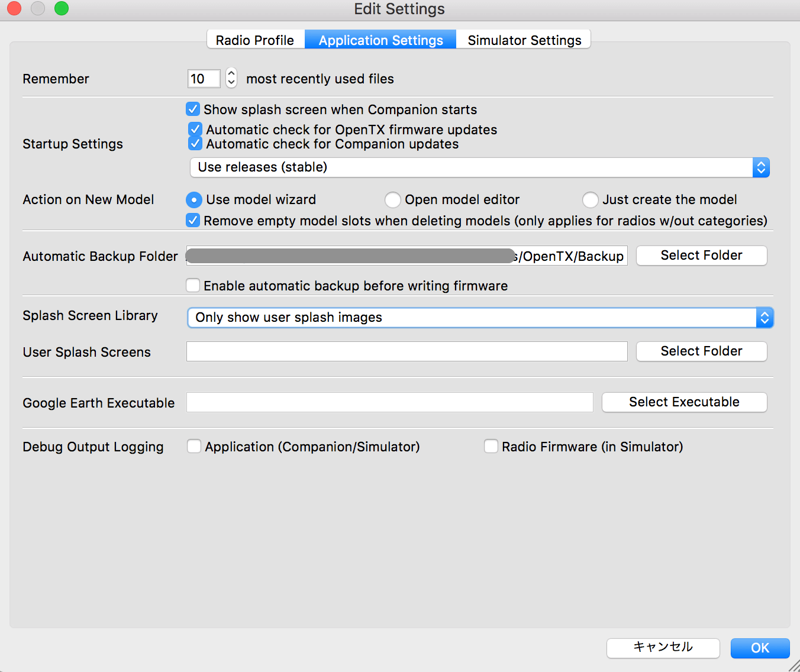Switch to the Radio Profile tab
The image size is (800, 672).
tap(254, 40)
